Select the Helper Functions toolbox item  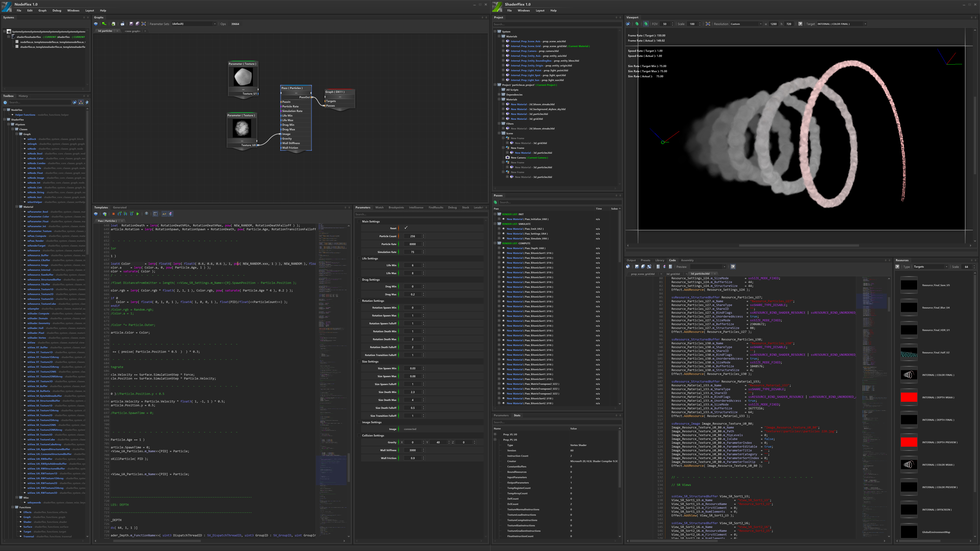point(25,115)
